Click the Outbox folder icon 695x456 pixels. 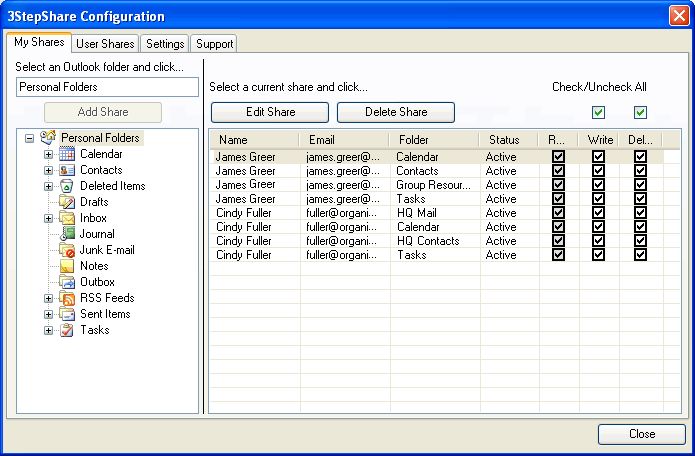pyautogui.click(x=67, y=282)
